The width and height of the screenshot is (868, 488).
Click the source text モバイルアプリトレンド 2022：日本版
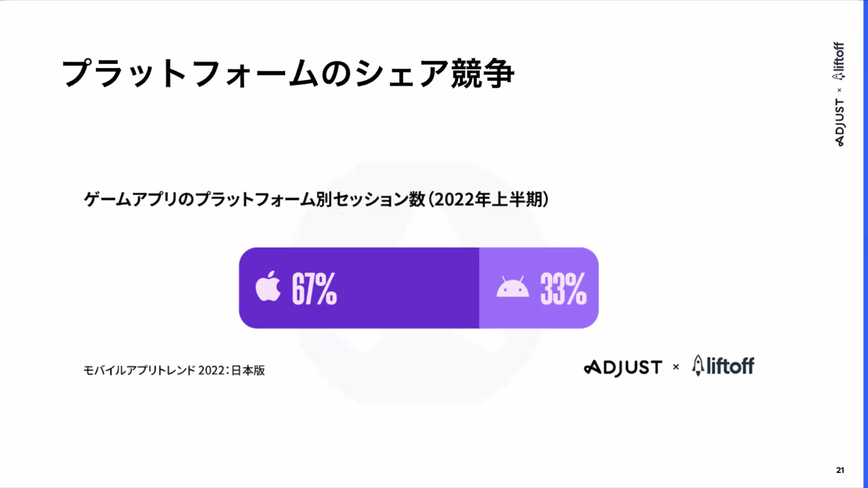tap(174, 371)
